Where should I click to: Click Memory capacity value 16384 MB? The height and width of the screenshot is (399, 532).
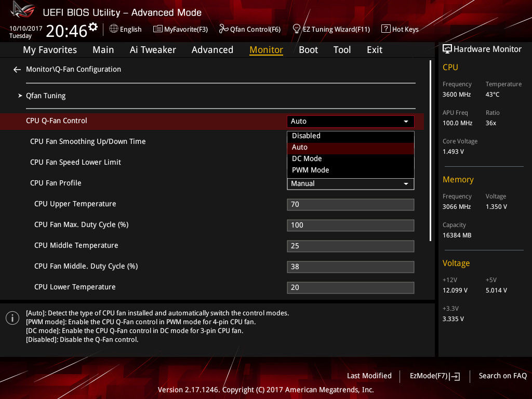pos(457,235)
